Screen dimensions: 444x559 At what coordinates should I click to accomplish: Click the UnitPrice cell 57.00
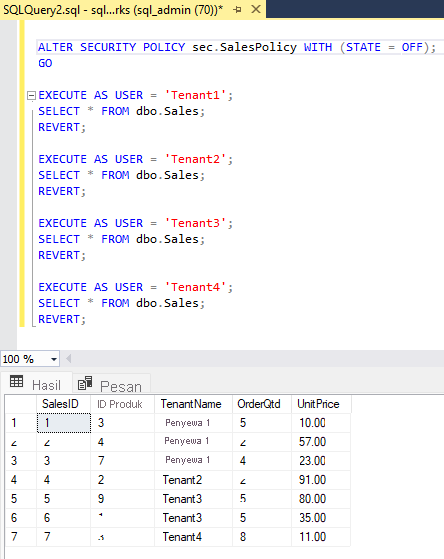tap(321, 442)
